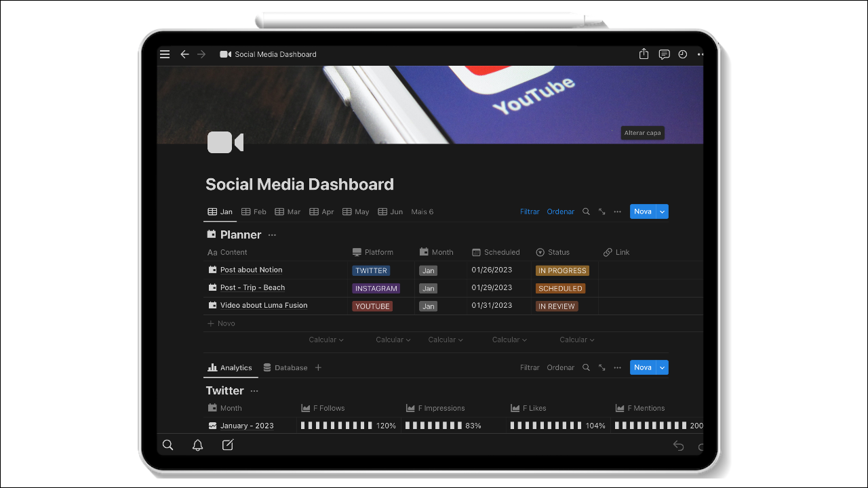
Task: Select the Analytics view tab
Action: [231, 367]
